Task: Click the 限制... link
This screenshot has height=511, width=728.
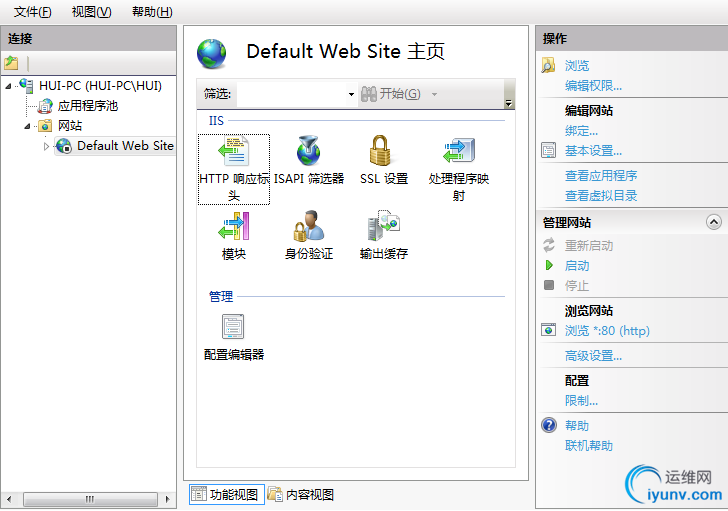Action: click(x=581, y=401)
